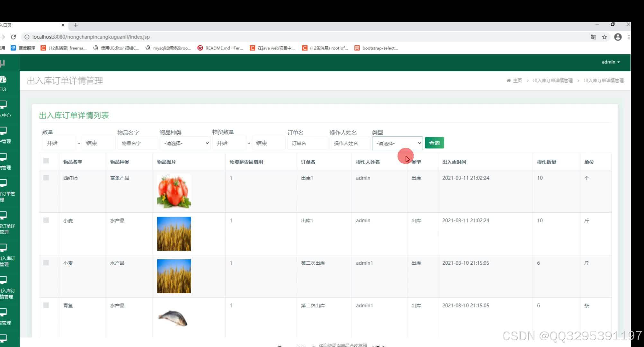Focus the 物资数量 结束 input
This screenshot has width=644, height=347.
click(x=268, y=143)
